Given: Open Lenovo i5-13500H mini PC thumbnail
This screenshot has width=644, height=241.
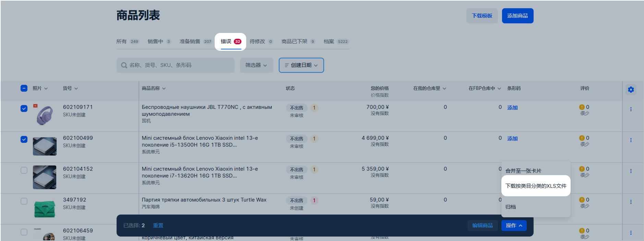Looking at the screenshot, I should pyautogui.click(x=45, y=146).
